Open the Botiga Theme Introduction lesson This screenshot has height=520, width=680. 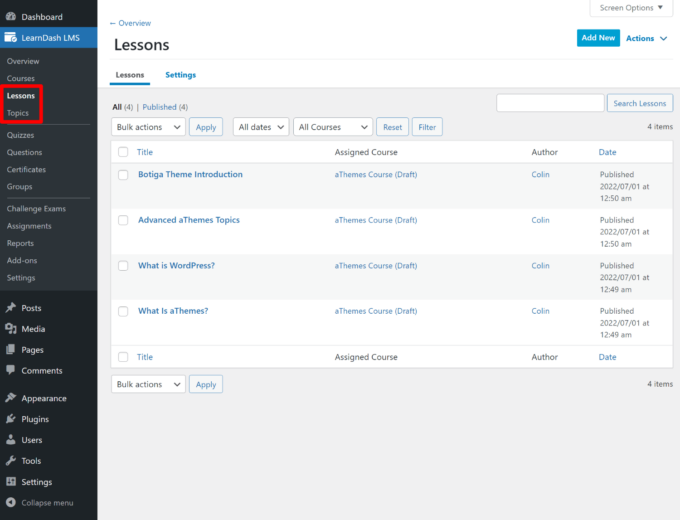click(x=190, y=174)
